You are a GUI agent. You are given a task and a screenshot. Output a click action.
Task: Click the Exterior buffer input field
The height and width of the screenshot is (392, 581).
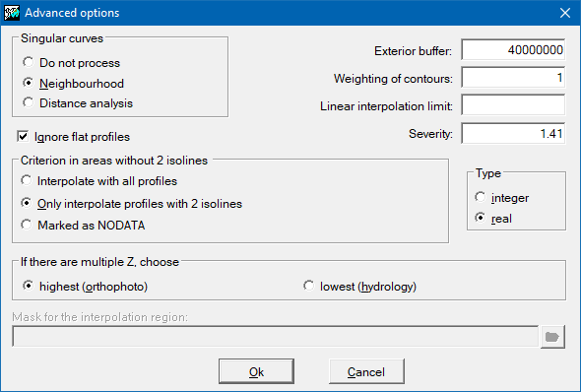513,49
